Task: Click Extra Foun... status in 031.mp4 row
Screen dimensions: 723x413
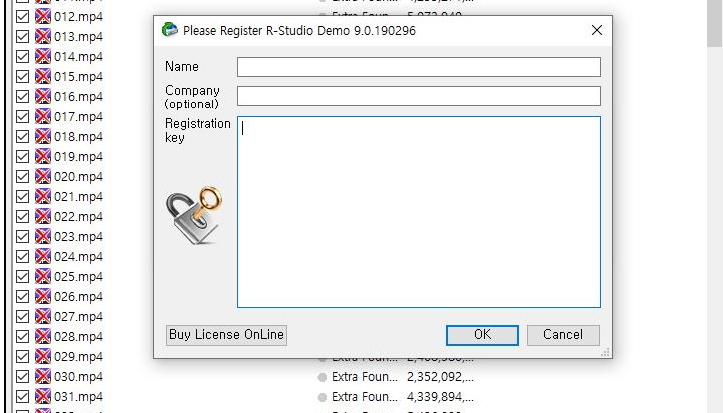Action: coord(365,397)
